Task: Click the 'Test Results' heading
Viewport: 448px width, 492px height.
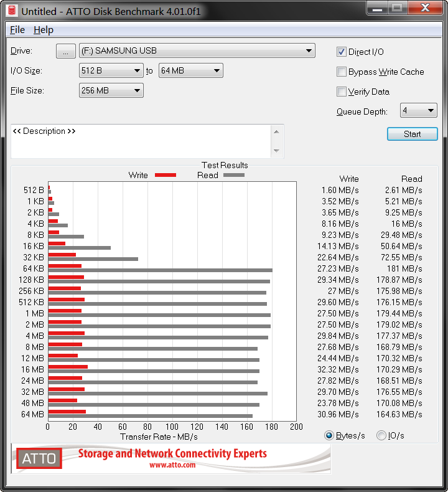Action: [225, 165]
